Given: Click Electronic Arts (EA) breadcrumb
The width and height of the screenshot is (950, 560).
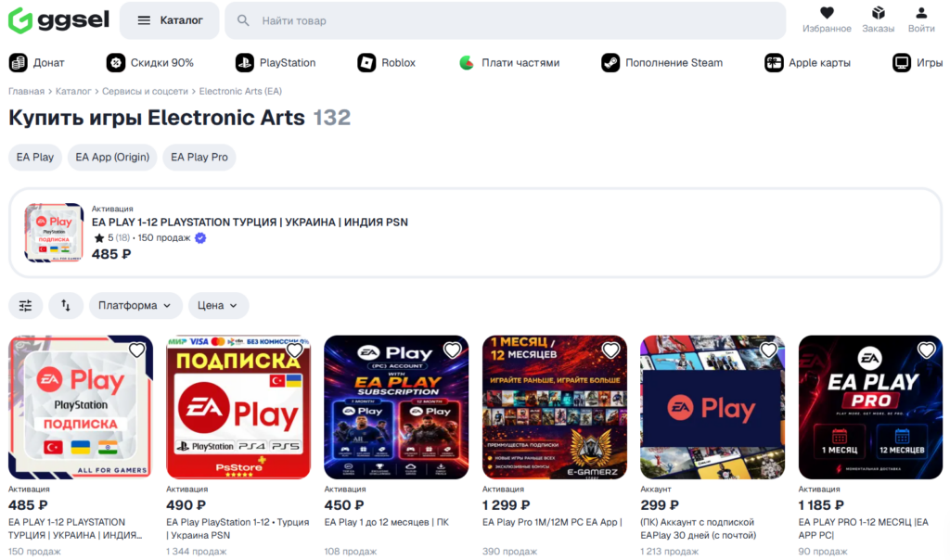Looking at the screenshot, I should pyautogui.click(x=240, y=92).
